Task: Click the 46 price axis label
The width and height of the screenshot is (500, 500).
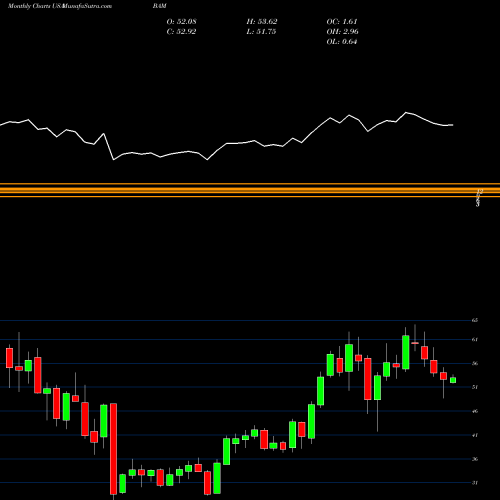Action: coord(475,411)
